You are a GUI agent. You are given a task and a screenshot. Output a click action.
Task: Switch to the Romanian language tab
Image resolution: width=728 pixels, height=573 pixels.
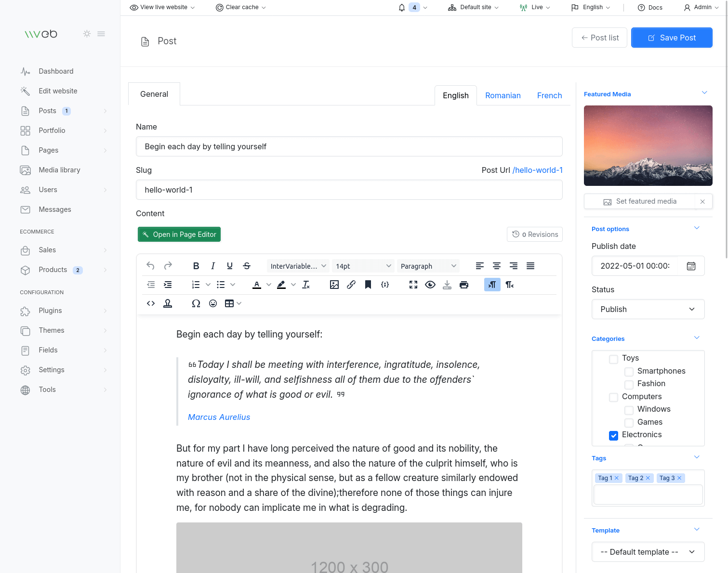[x=503, y=95]
